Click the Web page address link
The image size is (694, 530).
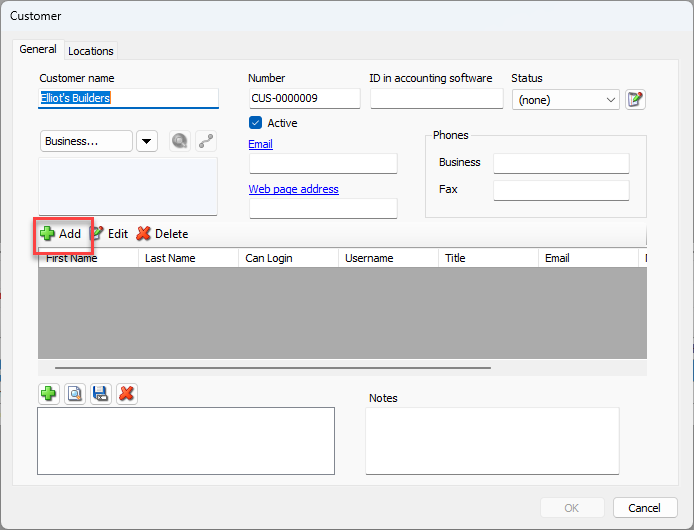pyautogui.click(x=293, y=189)
